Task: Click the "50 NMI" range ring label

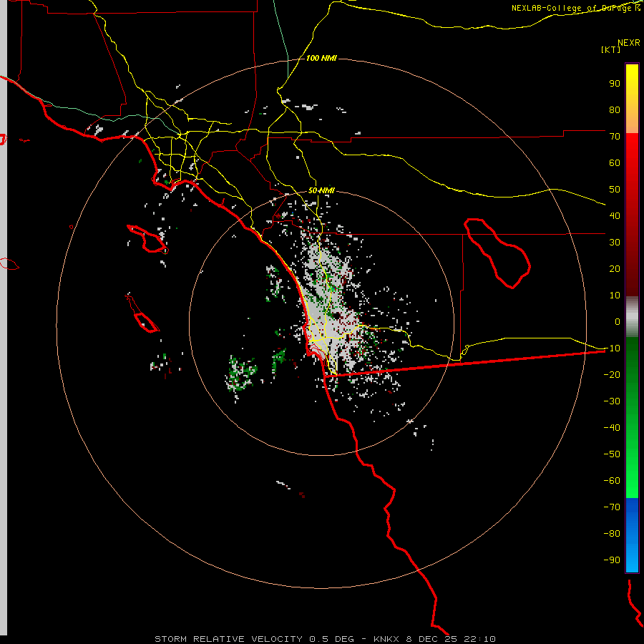Action: tap(321, 190)
